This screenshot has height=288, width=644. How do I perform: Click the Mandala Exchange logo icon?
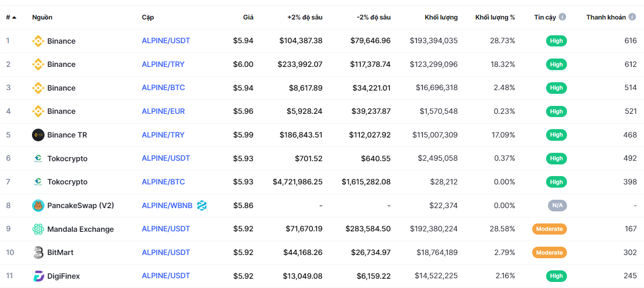[x=38, y=229]
